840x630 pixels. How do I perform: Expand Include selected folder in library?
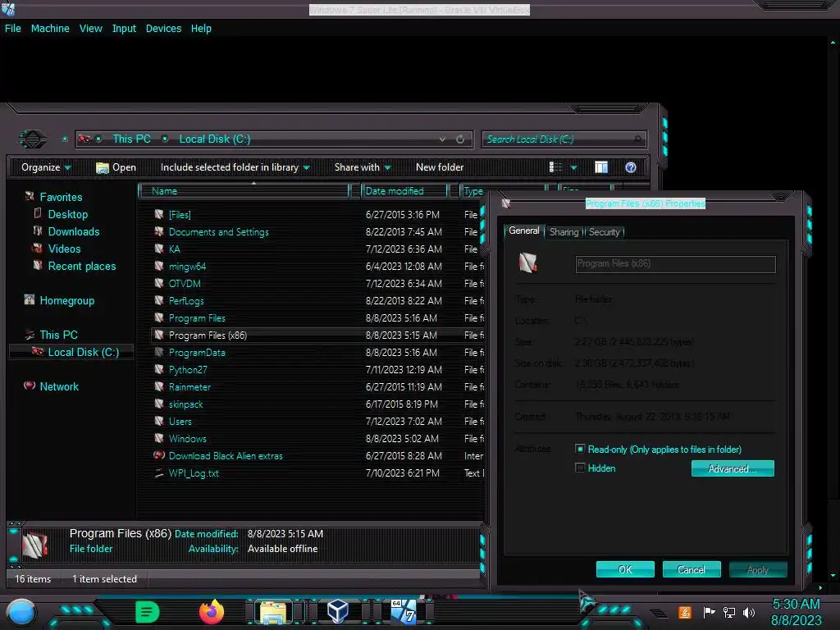[x=235, y=167]
